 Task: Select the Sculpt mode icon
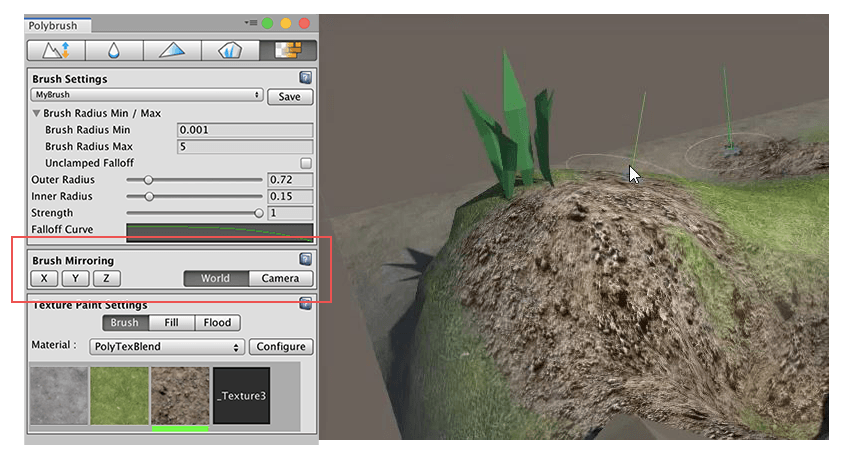[x=55, y=50]
